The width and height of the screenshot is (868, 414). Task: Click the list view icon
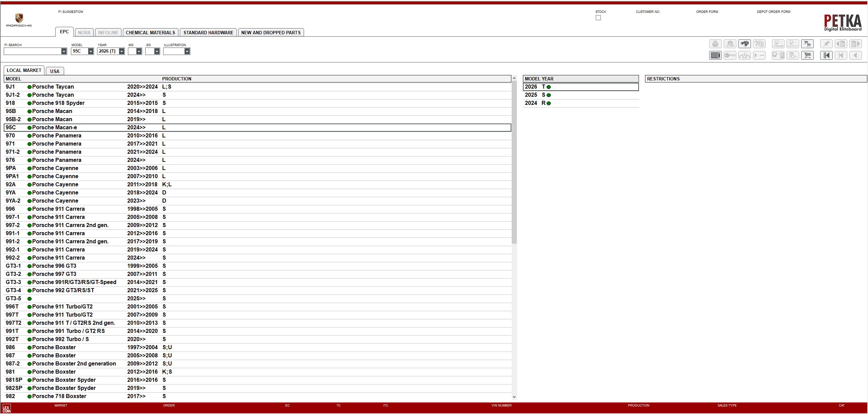click(715, 55)
